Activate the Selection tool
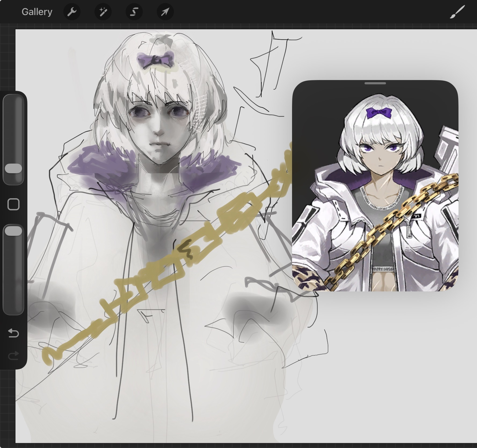 [x=134, y=12]
